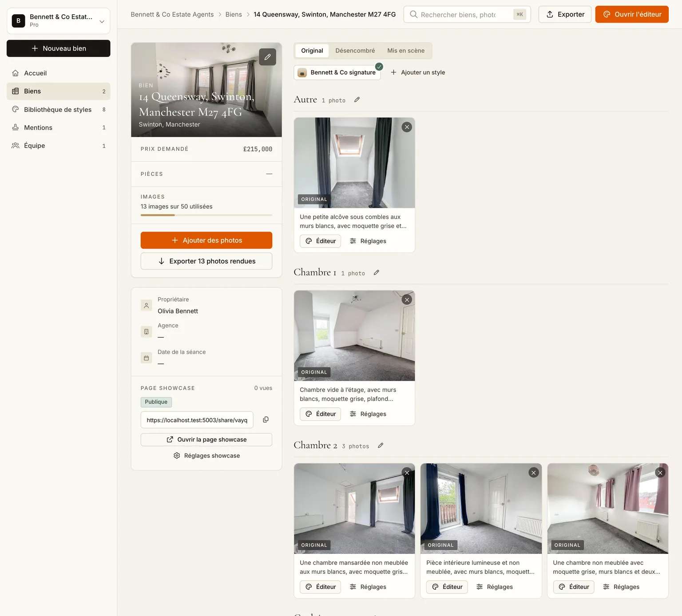Image resolution: width=682 pixels, height=616 pixels.
Task: Switch to the Désencombré tab
Action: 355,51
